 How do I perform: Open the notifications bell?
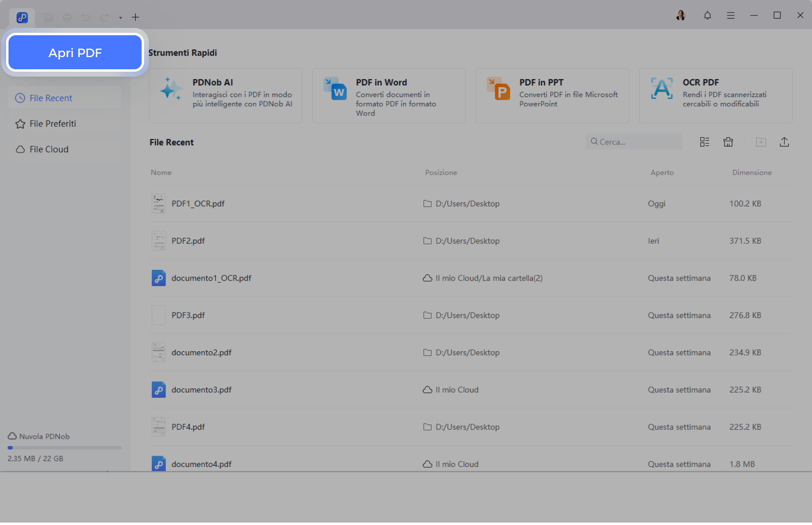(707, 15)
